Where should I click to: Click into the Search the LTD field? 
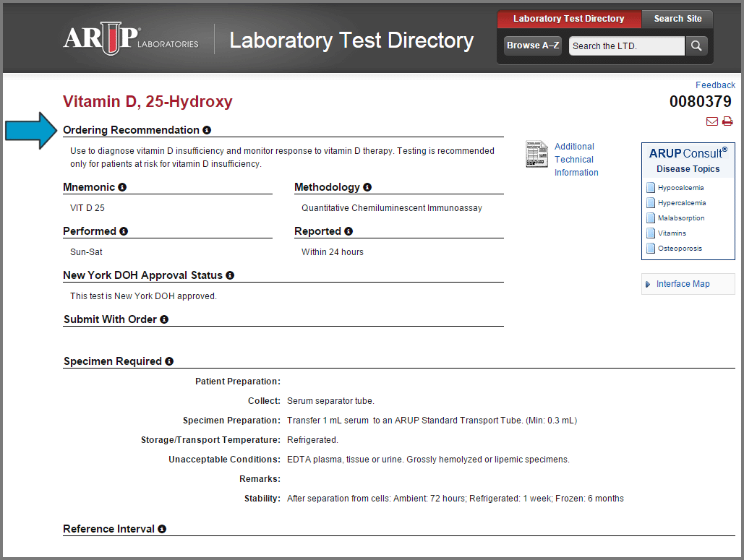pos(626,46)
